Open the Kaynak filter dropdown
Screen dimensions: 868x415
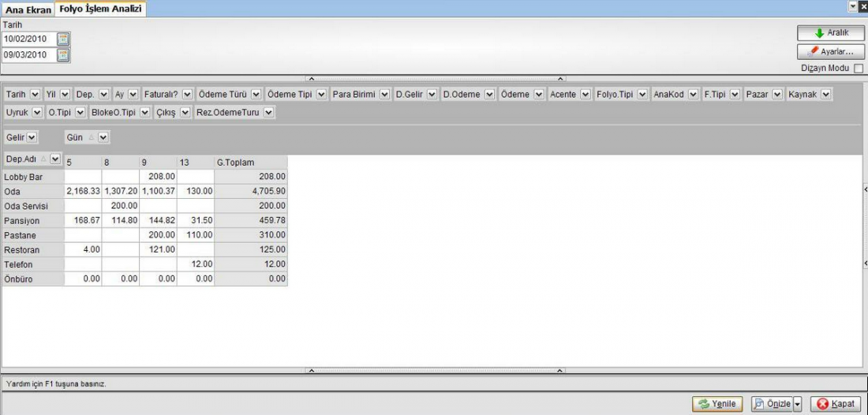(826, 95)
